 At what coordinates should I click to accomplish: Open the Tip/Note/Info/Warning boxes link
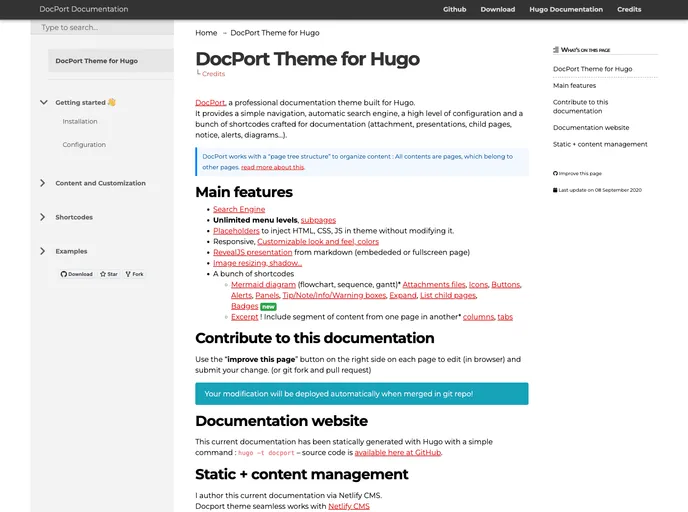[334, 295]
